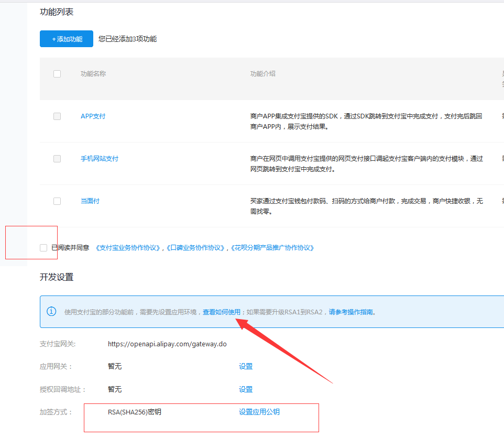The height and width of the screenshot is (438, 504).
Task: Open the 花呗分期产品推广协作协议 agreement
Action: (x=273, y=248)
